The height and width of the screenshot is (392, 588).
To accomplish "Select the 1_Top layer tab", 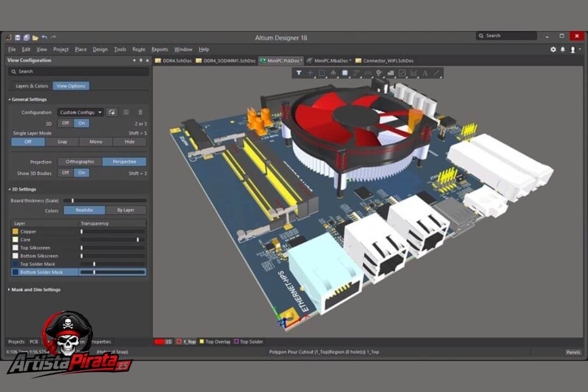I will point(186,342).
